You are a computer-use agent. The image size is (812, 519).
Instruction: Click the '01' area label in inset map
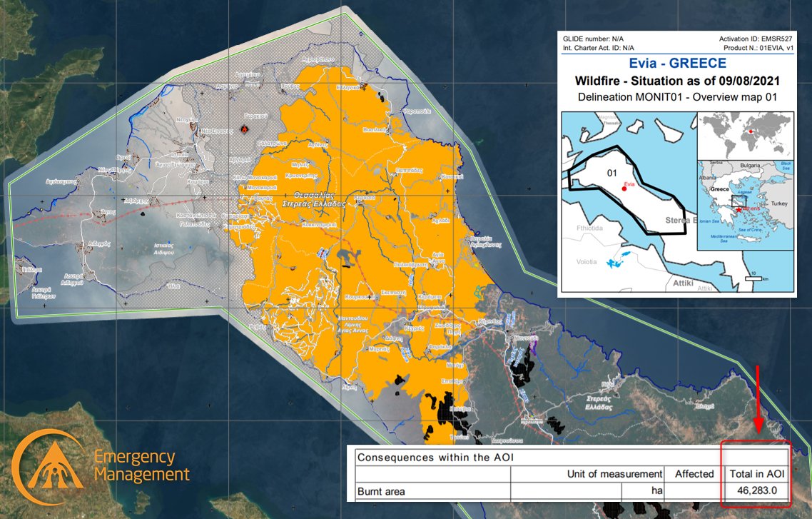(612, 173)
